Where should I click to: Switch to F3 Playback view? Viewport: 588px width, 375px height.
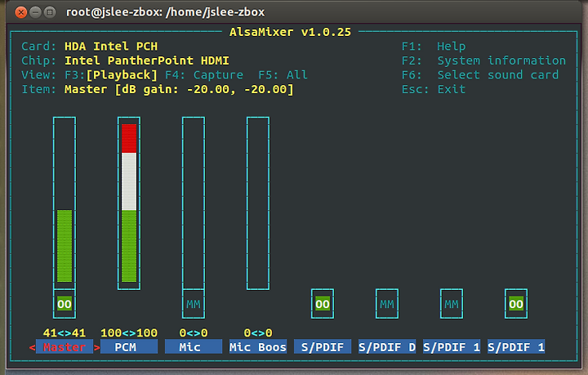111,75
